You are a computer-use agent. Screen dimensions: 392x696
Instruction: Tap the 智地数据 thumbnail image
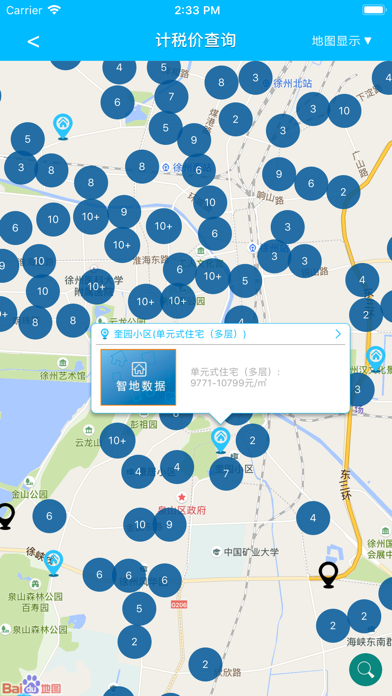pyautogui.click(x=139, y=377)
